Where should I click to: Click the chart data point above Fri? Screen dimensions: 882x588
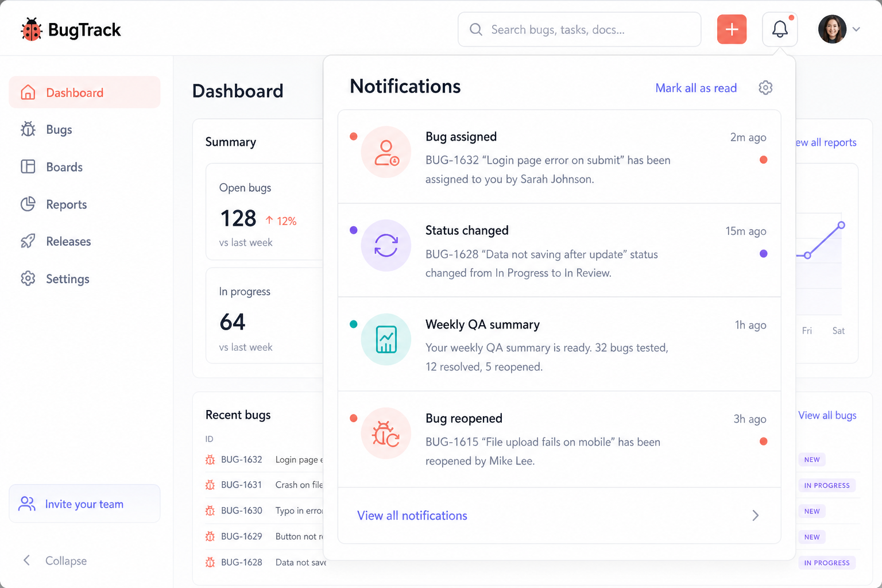coord(807,255)
